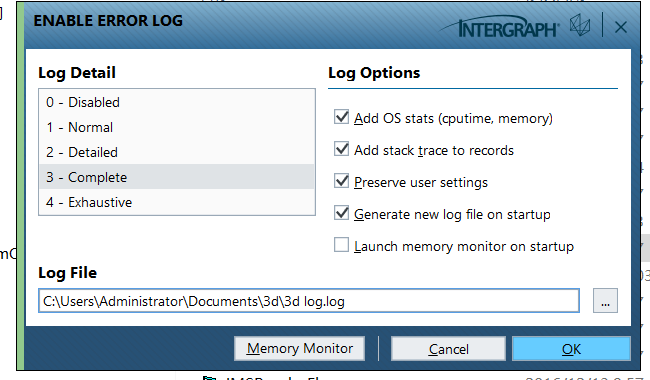This screenshot has height=380, width=650.
Task: Uncheck Add OS stats checkbox
Action: pyautogui.click(x=341, y=117)
